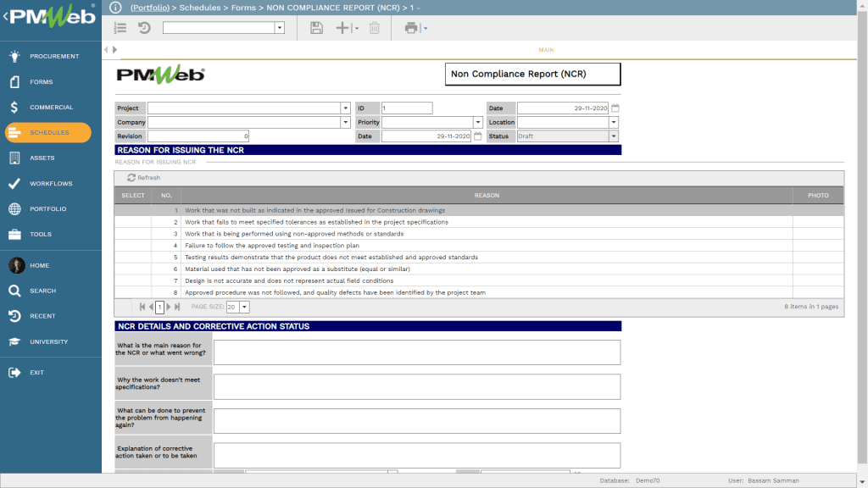Open the toolbar combo box dropdown

[x=280, y=28]
